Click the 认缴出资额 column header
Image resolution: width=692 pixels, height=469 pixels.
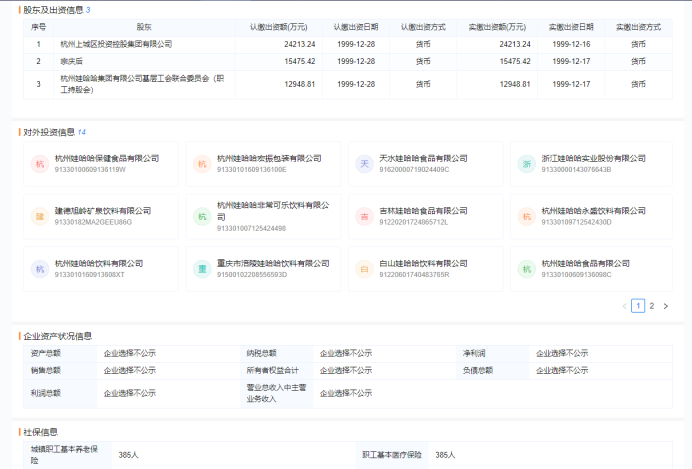point(279,27)
